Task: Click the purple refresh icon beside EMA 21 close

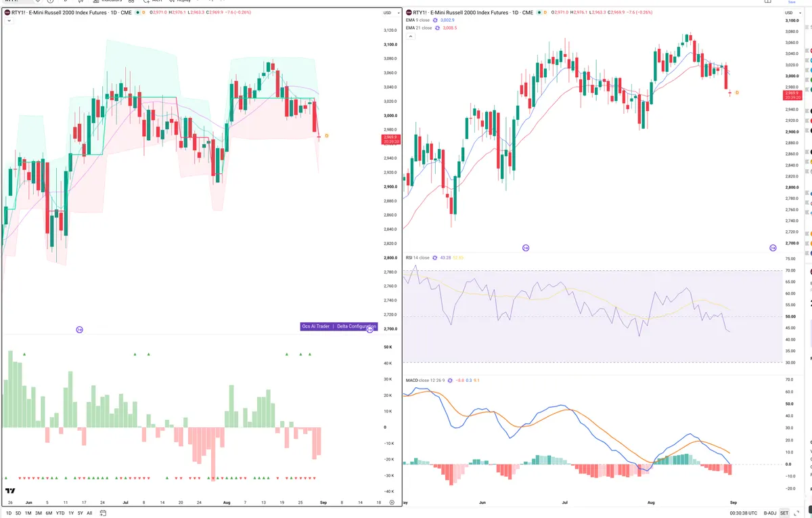Action: (436, 28)
